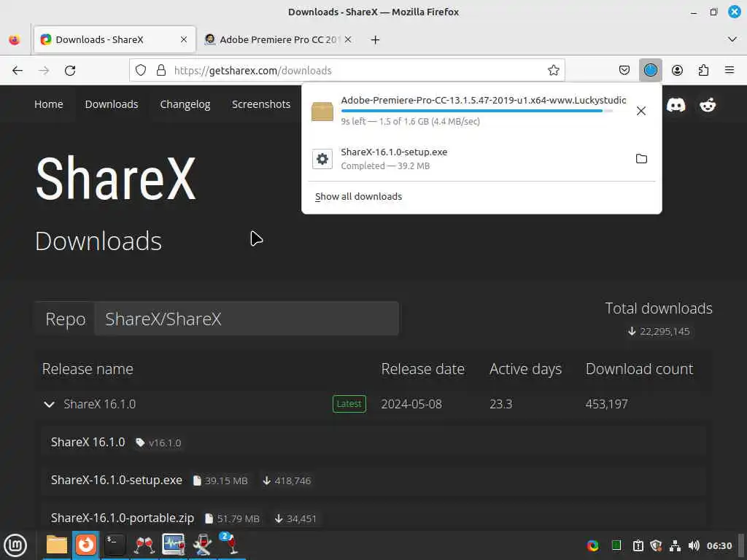Click the URL address bar
The width and height of the screenshot is (747, 560).
tap(348, 71)
